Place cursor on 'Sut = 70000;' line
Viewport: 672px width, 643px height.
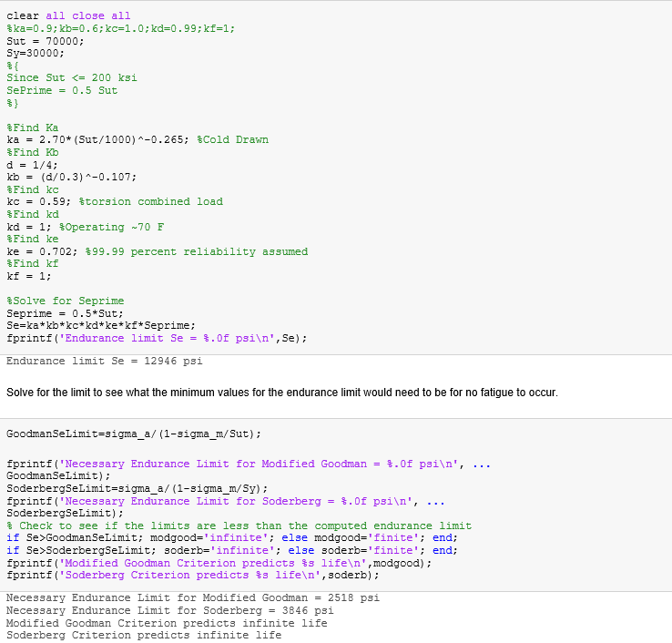[46, 41]
